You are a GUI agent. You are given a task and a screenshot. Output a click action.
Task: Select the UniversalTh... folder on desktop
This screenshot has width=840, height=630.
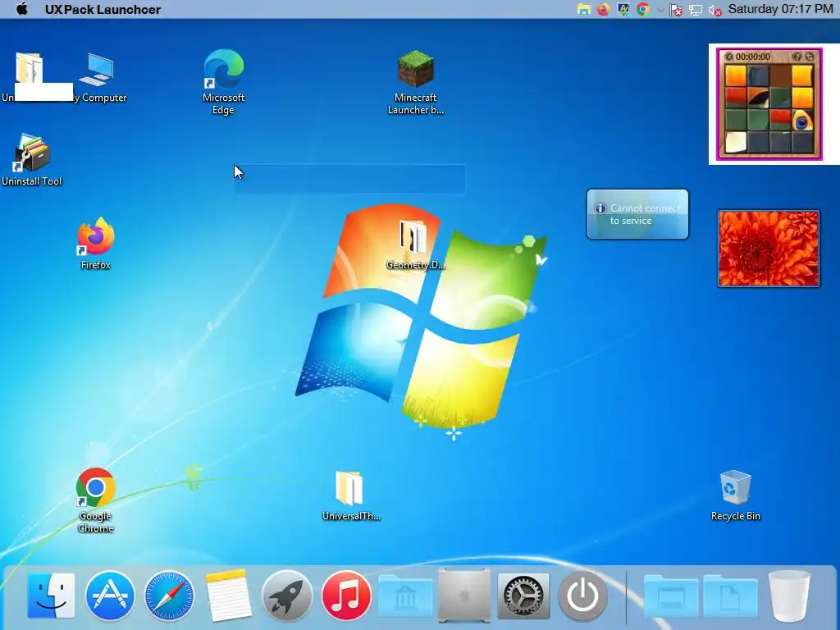pyautogui.click(x=351, y=495)
